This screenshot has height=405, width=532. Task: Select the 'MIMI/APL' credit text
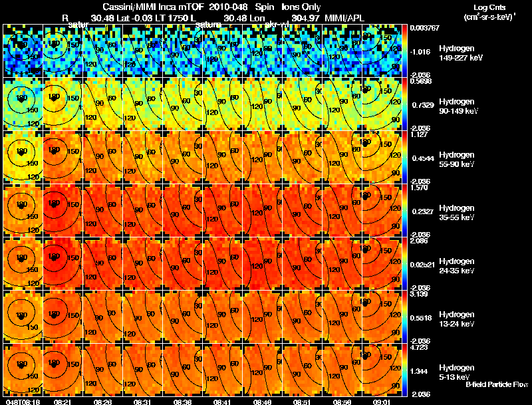click(344, 19)
